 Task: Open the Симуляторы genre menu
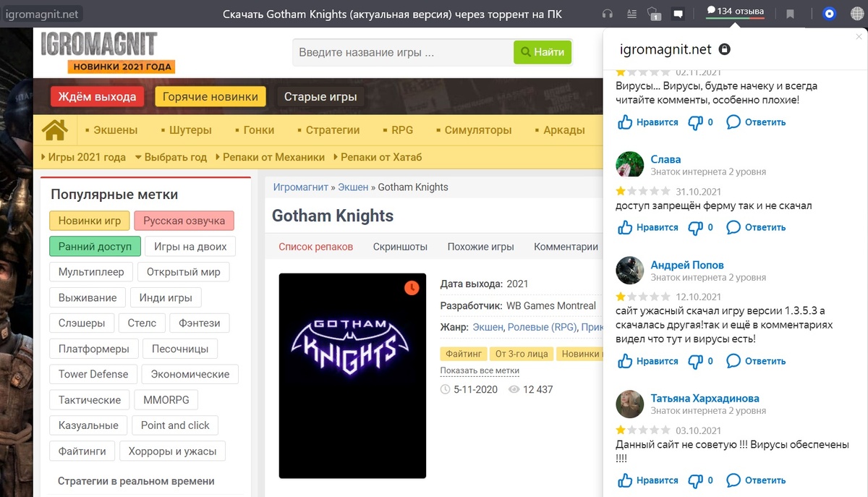point(473,130)
